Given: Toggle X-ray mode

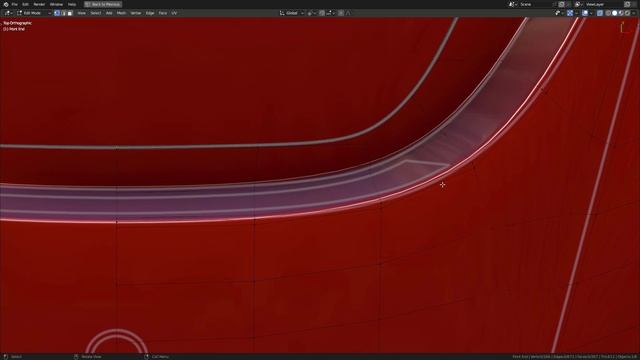Looking at the screenshot, I should (x=600, y=13).
